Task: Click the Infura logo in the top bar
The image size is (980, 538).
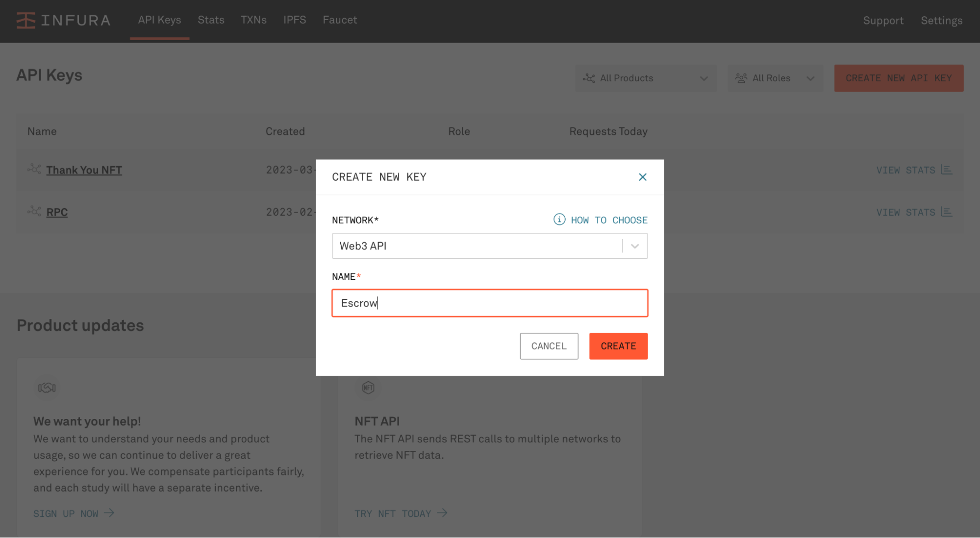Action: (63, 20)
